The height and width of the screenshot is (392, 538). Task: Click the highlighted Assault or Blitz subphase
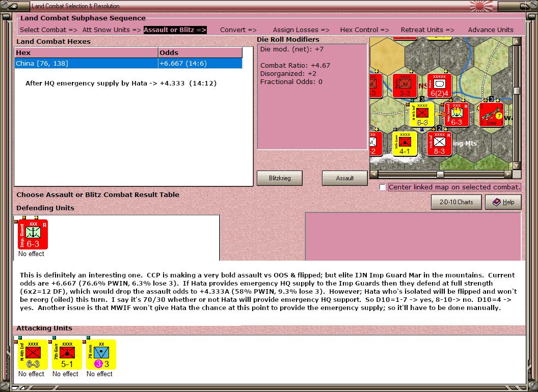pyautogui.click(x=175, y=30)
